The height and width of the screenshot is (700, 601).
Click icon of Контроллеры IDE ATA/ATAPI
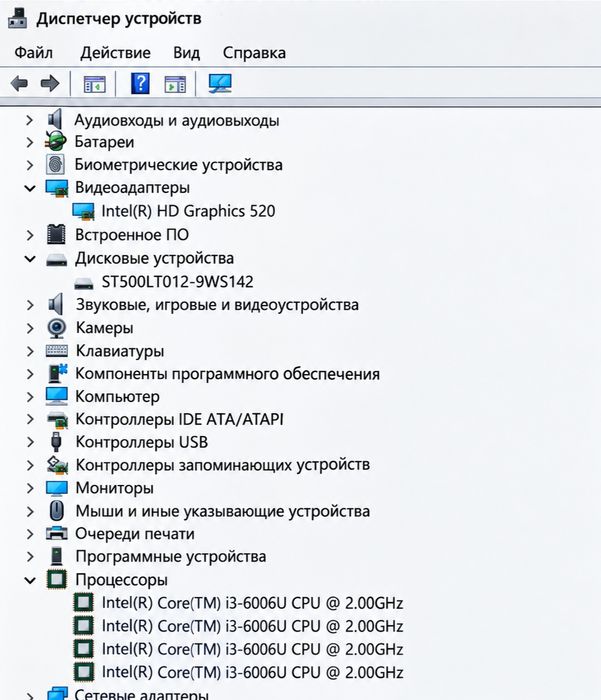tap(57, 420)
